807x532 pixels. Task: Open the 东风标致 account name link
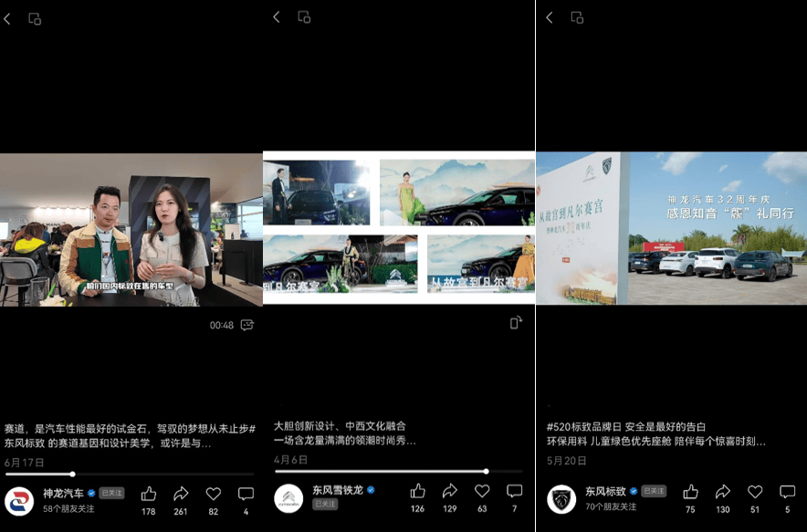click(605, 491)
